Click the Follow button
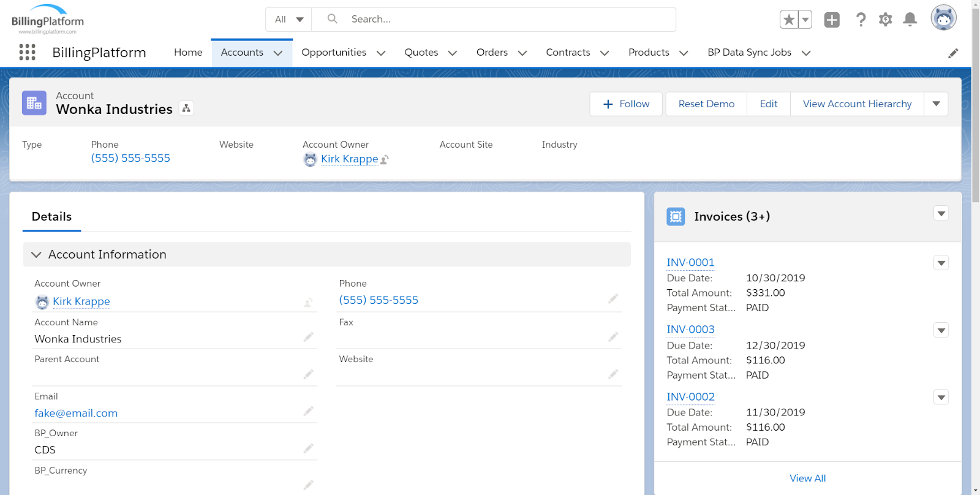The image size is (980, 495). [626, 104]
